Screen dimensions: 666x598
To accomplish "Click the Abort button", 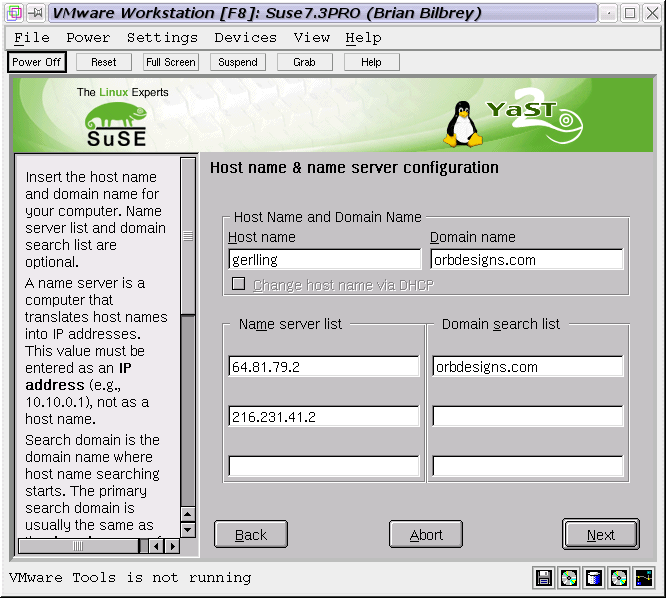I will pyautogui.click(x=426, y=535).
